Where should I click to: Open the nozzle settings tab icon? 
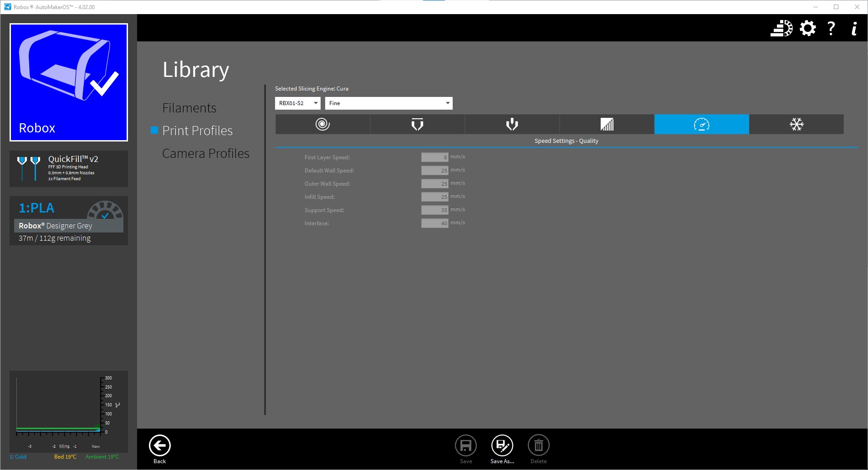(x=417, y=124)
